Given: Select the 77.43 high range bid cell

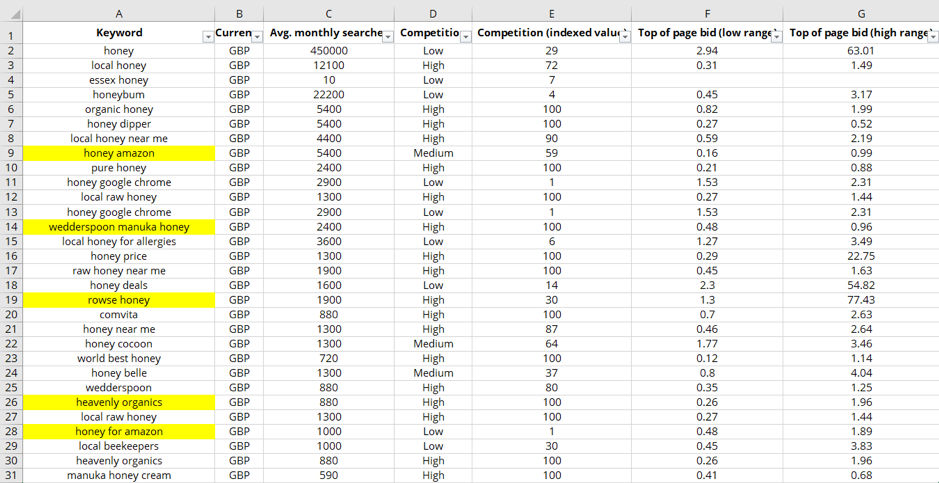Looking at the screenshot, I should (861, 300).
